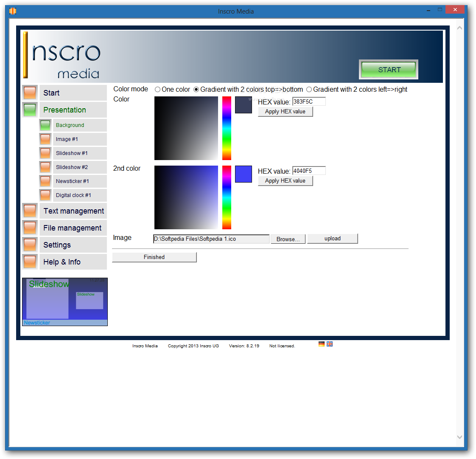Click the green START button
476x459 pixels.
pyautogui.click(x=389, y=70)
